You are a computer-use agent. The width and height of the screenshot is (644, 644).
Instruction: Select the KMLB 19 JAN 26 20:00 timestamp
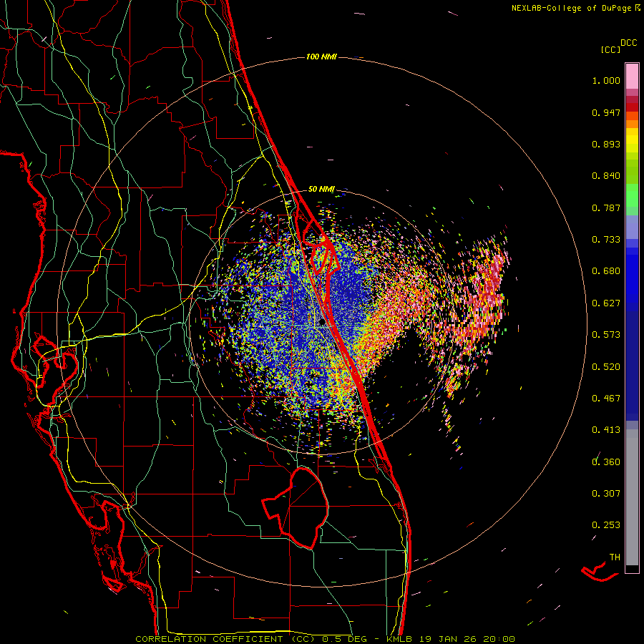[x=451, y=639]
